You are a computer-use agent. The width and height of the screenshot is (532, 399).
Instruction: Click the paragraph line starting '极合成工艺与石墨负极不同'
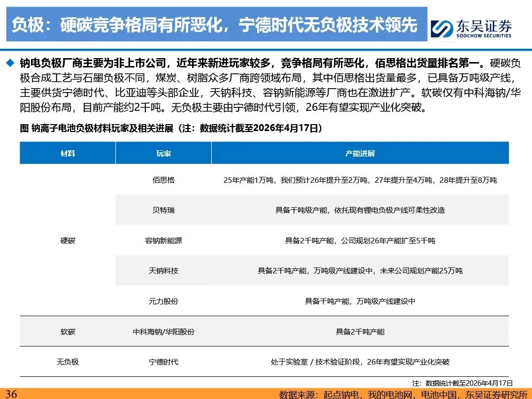click(x=267, y=78)
